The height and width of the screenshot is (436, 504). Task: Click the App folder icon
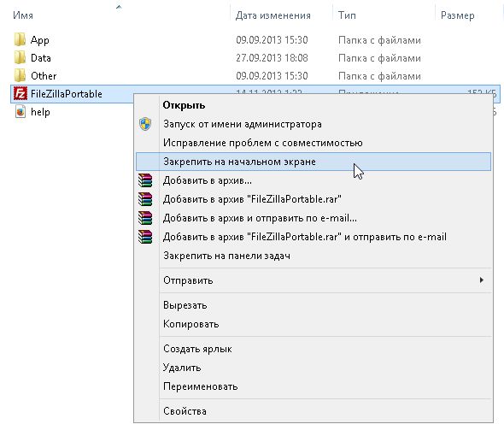20,40
